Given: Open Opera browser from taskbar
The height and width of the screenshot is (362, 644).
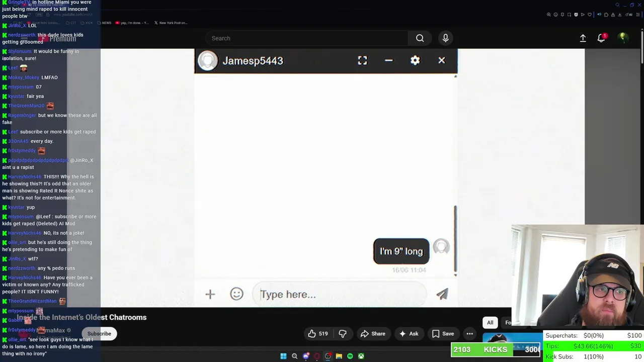Looking at the screenshot, I should [x=316, y=356].
